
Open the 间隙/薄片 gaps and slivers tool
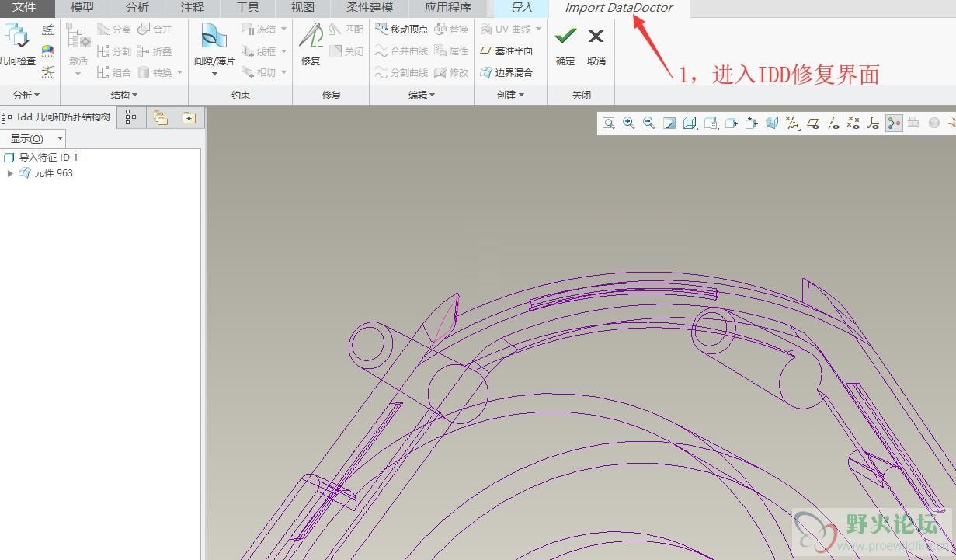pos(214,44)
